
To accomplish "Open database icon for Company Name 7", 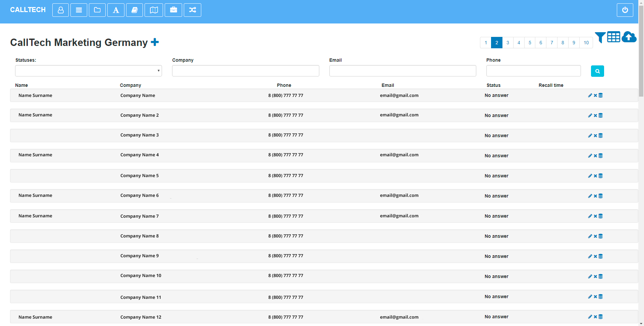I will [x=601, y=216].
